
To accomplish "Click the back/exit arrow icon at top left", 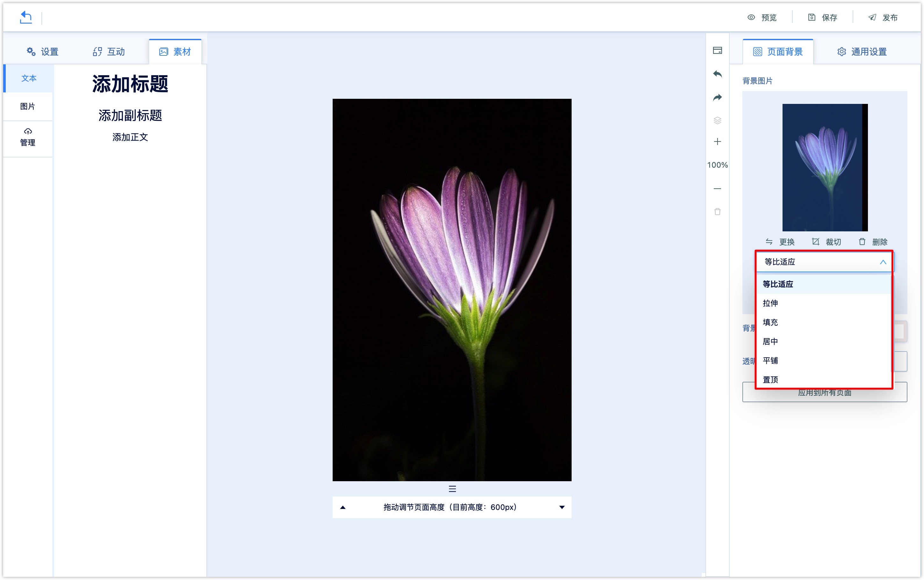I will click(26, 17).
